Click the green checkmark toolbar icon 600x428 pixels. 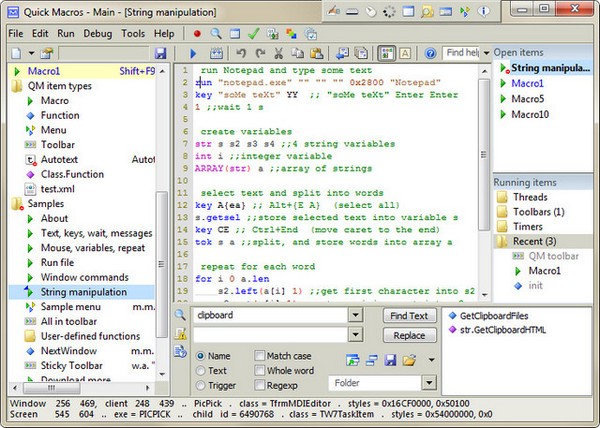pos(255,33)
